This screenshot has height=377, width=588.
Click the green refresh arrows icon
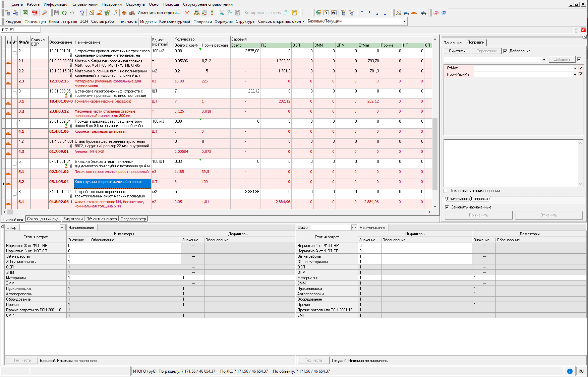[x=64, y=13]
